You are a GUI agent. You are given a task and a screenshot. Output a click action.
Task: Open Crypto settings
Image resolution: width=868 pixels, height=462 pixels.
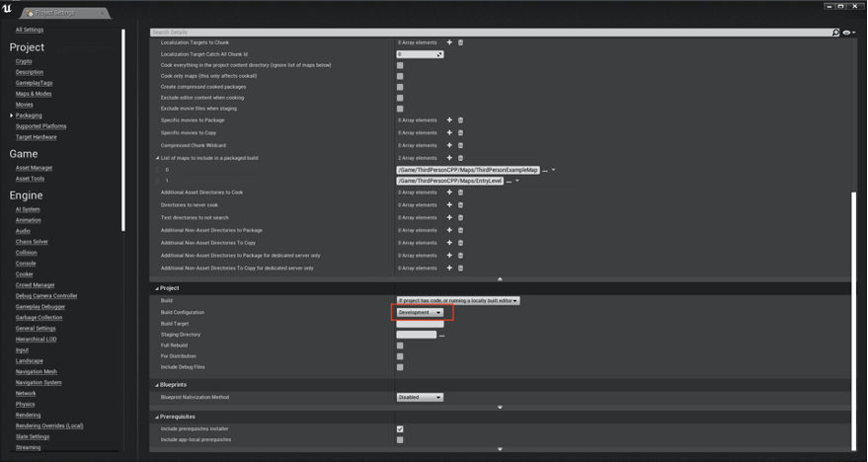click(x=24, y=61)
